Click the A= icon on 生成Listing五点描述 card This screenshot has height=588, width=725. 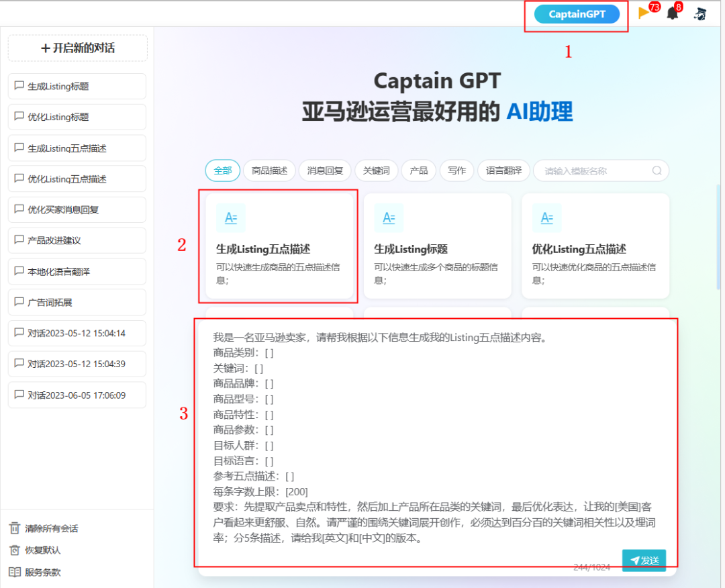tap(231, 217)
